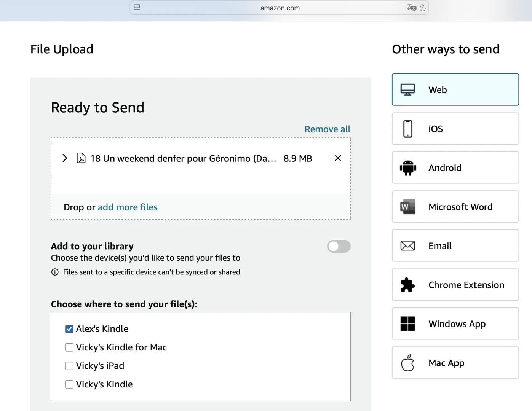Expand the Géronimo file details chevron
This screenshot has width=532, height=411.
pos(65,158)
